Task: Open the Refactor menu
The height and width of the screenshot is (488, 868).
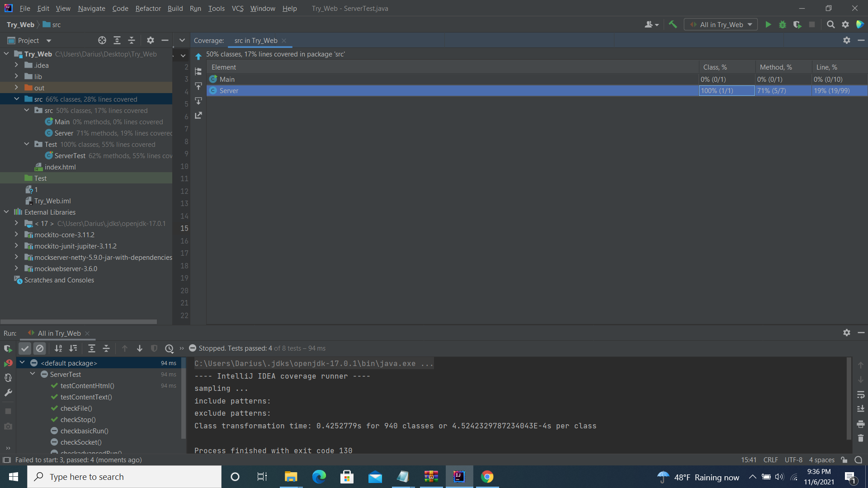Action: (148, 8)
